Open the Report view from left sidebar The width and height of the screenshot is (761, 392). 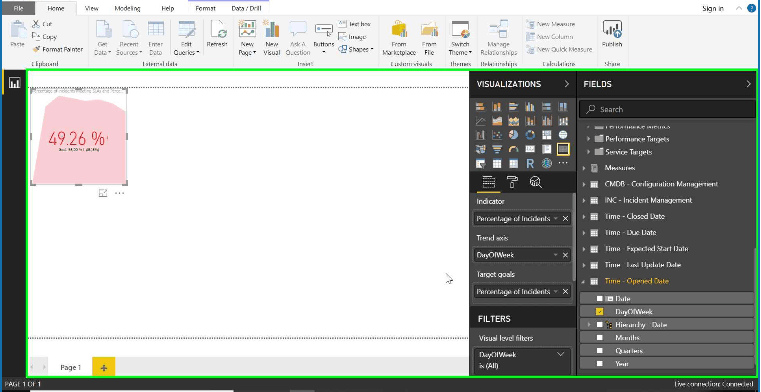[x=15, y=83]
